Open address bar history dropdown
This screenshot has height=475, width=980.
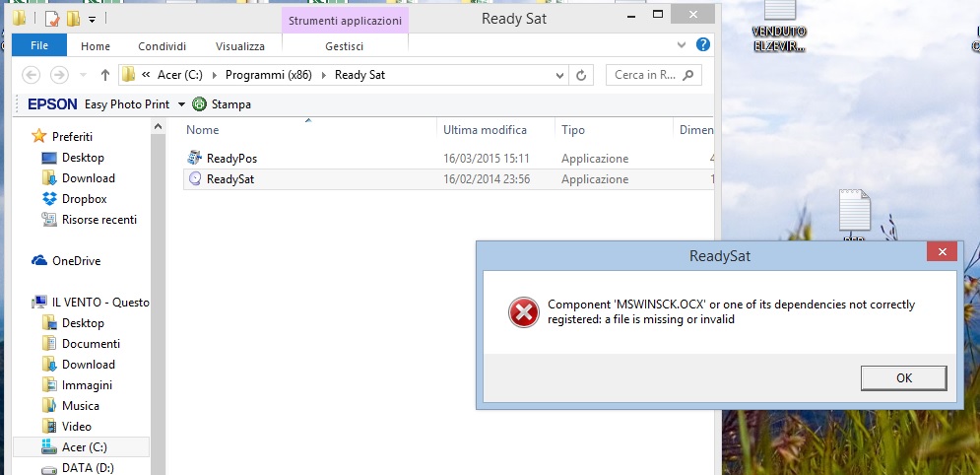pyautogui.click(x=560, y=75)
